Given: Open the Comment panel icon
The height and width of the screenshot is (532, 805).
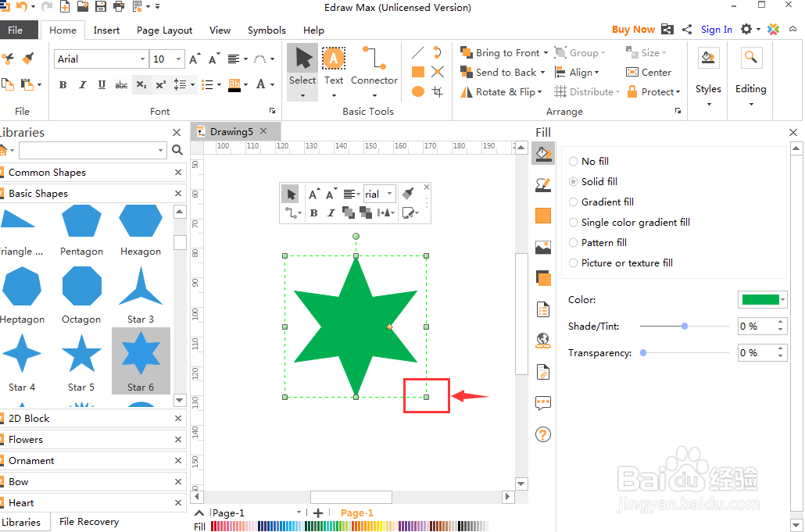Looking at the screenshot, I should point(542,403).
